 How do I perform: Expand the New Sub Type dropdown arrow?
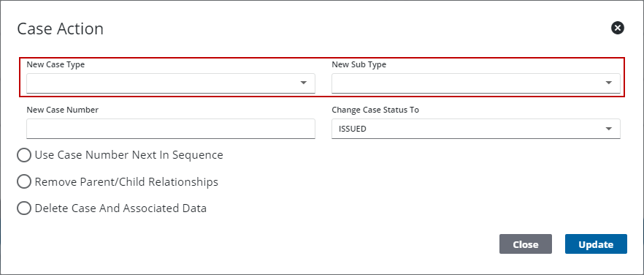pyautogui.click(x=609, y=83)
